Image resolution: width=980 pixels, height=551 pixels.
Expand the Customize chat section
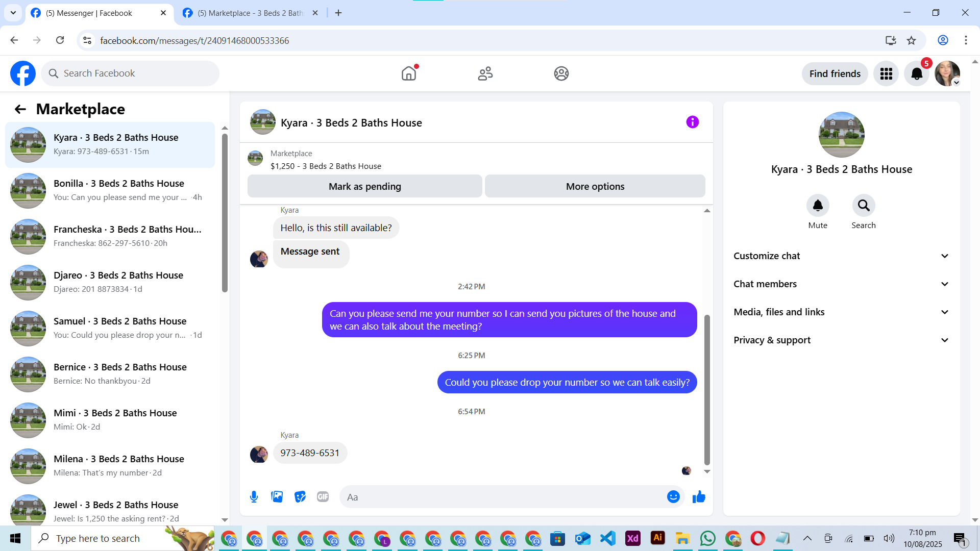click(x=841, y=256)
